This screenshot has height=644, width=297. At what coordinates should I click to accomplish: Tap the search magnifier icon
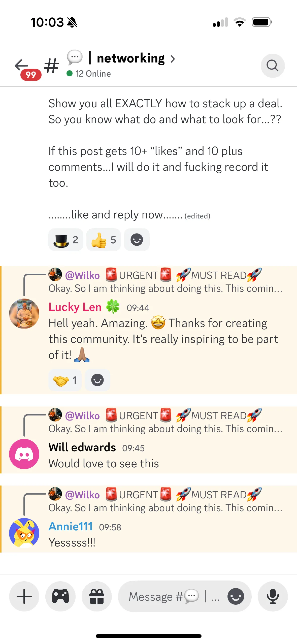(273, 66)
